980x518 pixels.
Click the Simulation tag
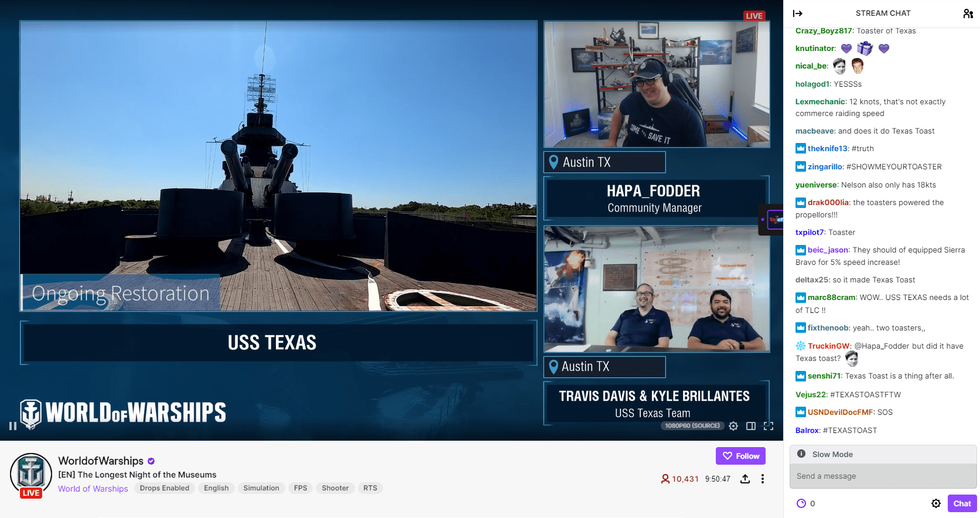tap(261, 488)
